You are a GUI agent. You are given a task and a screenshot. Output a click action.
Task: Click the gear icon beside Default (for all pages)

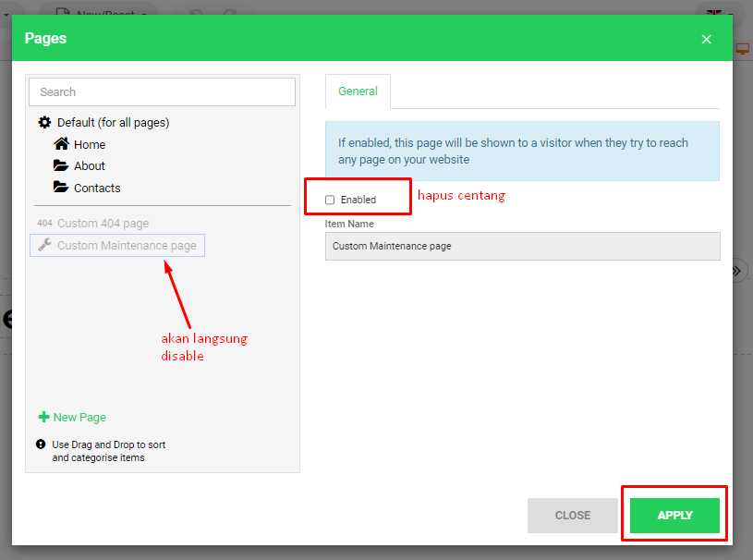tap(43, 122)
